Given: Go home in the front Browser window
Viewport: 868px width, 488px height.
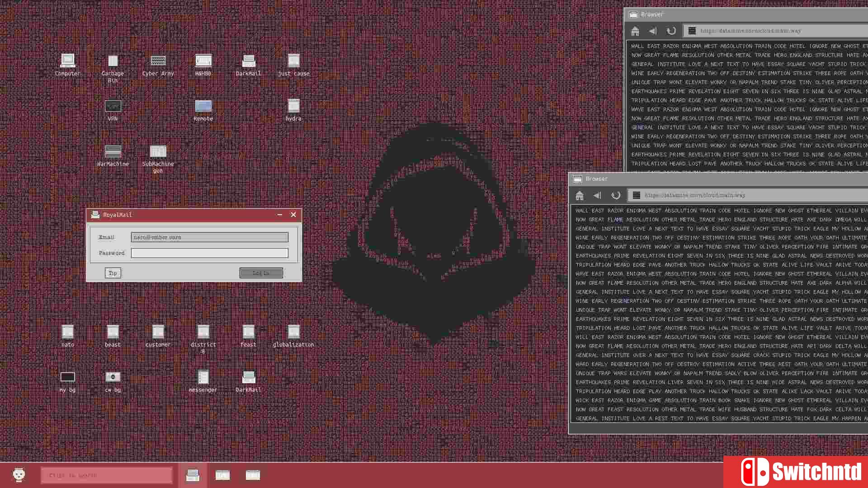Looking at the screenshot, I should coord(580,195).
